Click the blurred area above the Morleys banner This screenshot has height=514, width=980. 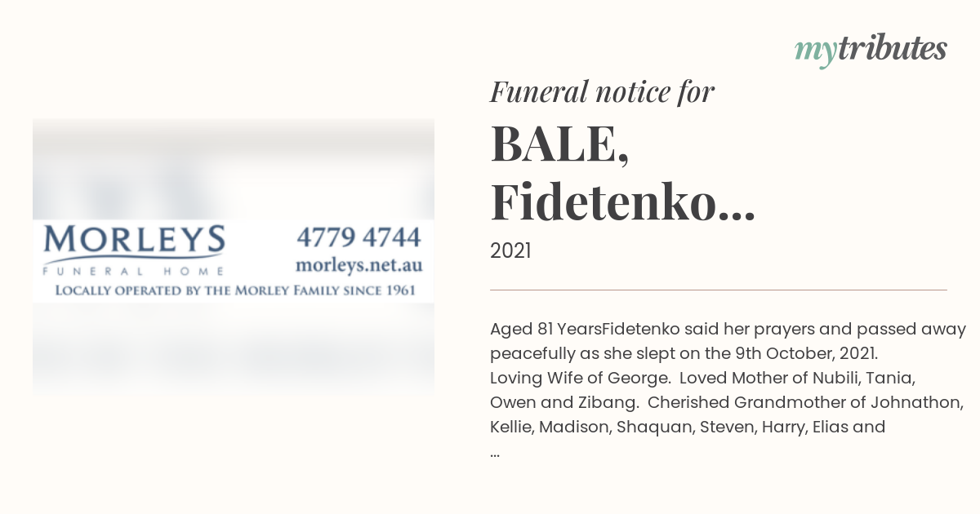click(234, 169)
